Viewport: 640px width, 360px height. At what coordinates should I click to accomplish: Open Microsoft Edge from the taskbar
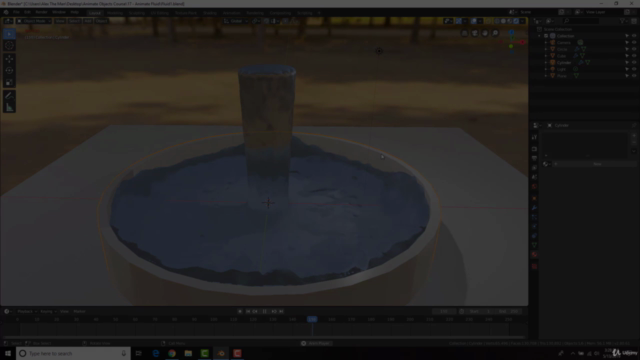point(156,353)
